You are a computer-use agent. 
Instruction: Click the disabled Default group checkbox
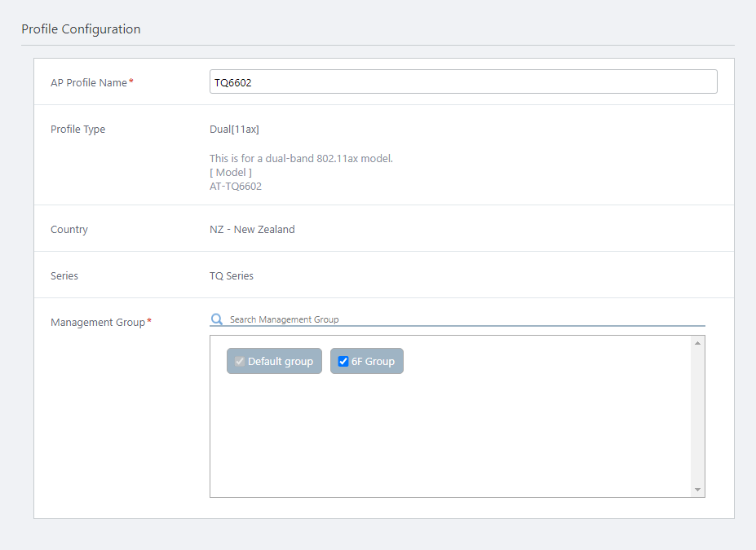pos(240,362)
